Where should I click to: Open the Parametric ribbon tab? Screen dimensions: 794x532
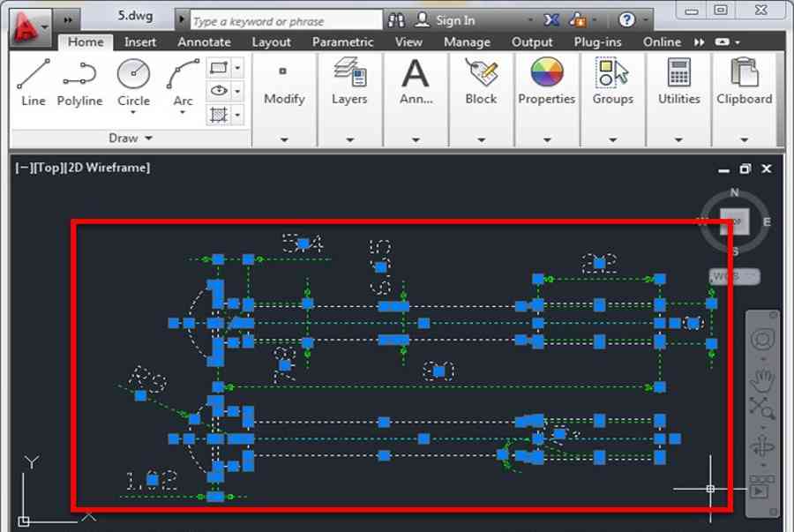tap(343, 41)
